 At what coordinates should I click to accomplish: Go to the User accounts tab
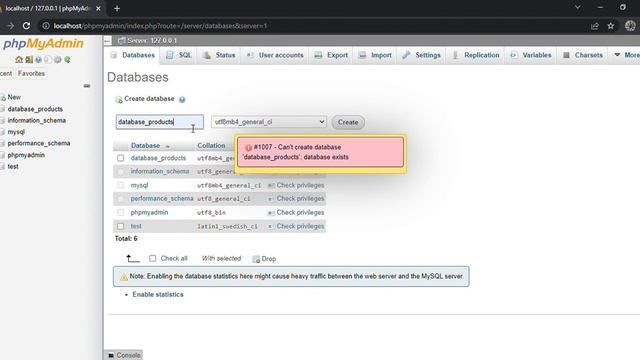tap(275, 55)
